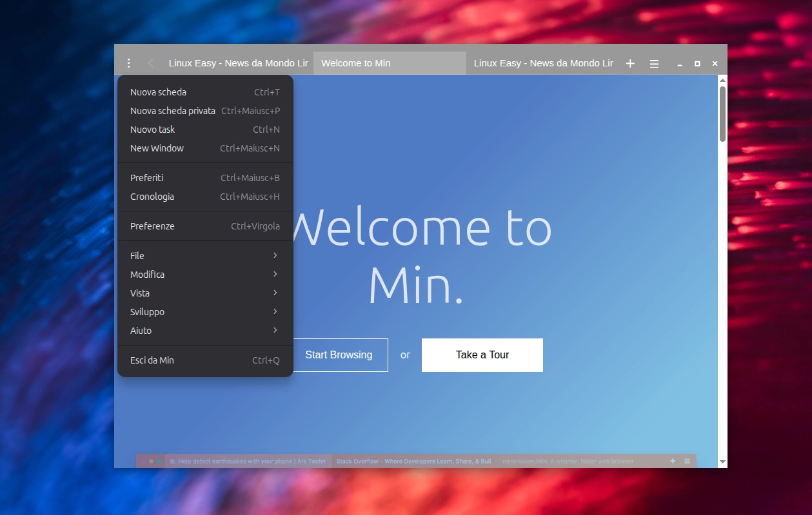The width and height of the screenshot is (812, 515).
Task: Click the hamburger icon in the bottom task bar
Action: click(687, 461)
